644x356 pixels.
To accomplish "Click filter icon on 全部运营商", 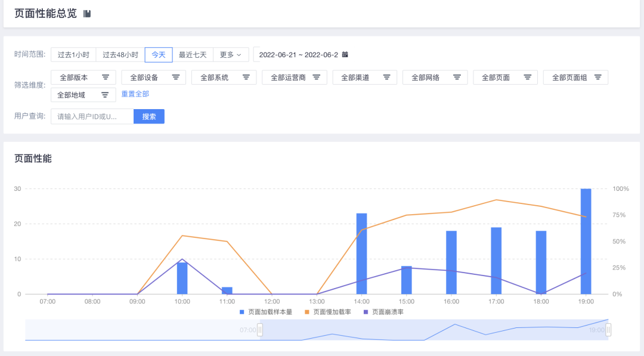I will click(x=317, y=78).
